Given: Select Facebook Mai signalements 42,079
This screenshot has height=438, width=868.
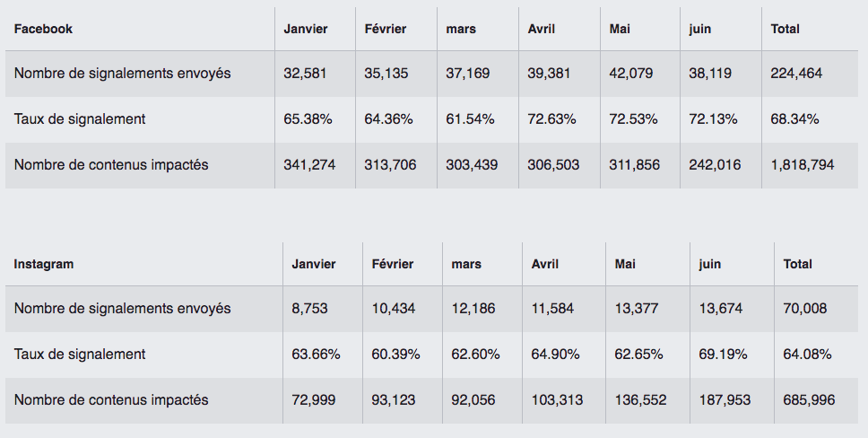Looking at the screenshot, I should click(x=631, y=74).
